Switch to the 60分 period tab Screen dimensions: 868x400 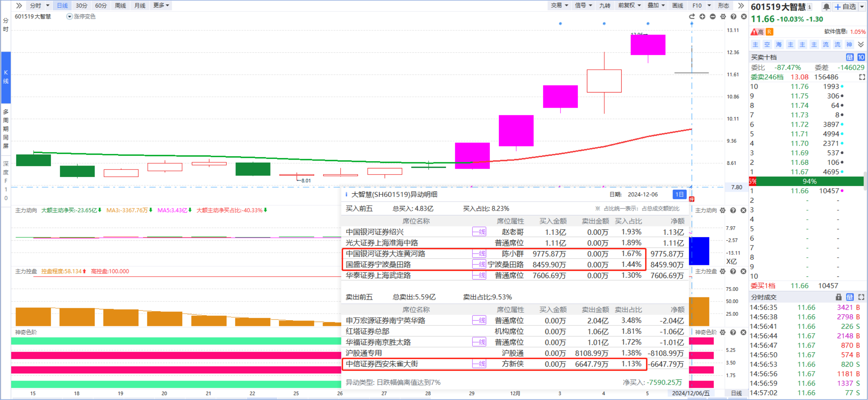point(101,5)
